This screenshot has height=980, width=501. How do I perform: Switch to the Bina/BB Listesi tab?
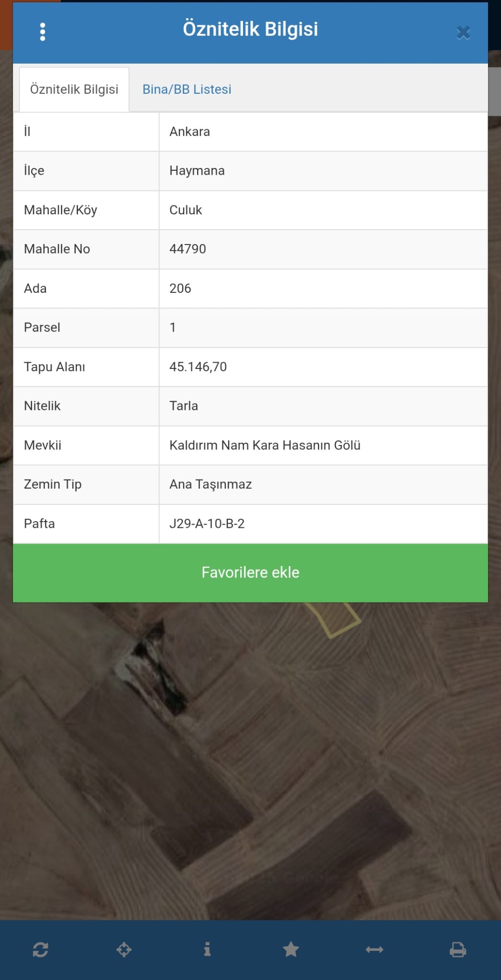186,89
